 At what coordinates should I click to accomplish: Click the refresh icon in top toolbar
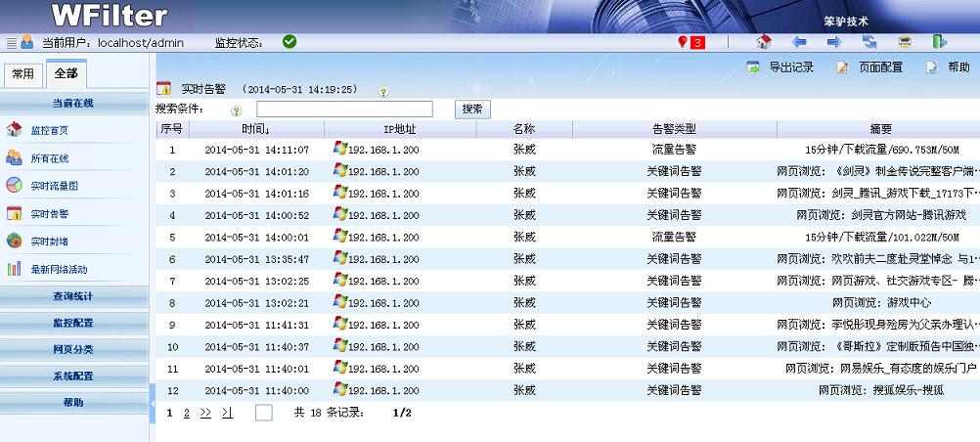click(869, 42)
